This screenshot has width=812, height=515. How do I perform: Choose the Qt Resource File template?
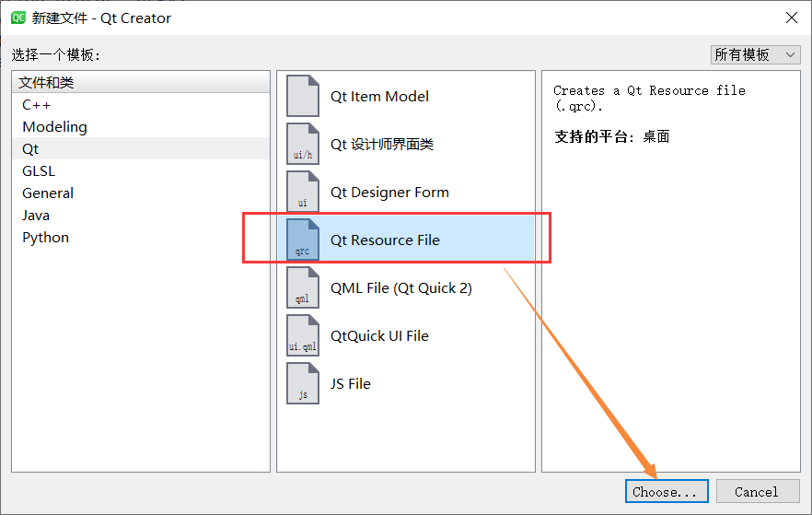tap(405, 240)
